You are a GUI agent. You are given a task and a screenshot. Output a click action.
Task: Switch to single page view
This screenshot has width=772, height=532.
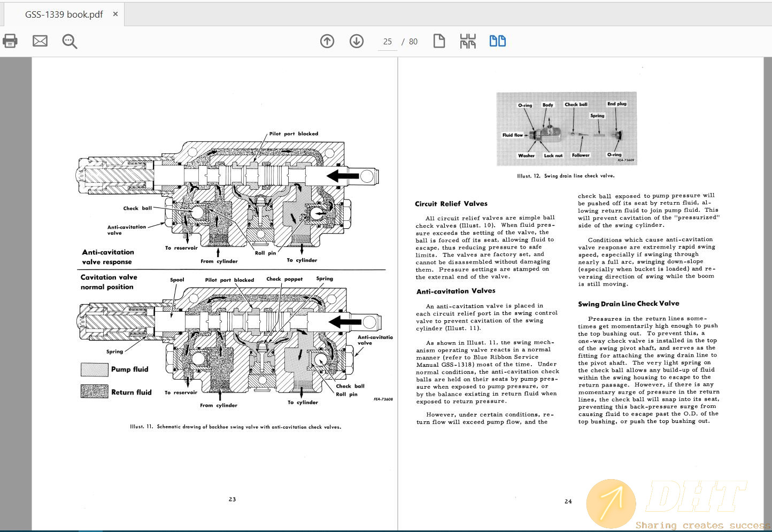tap(439, 41)
